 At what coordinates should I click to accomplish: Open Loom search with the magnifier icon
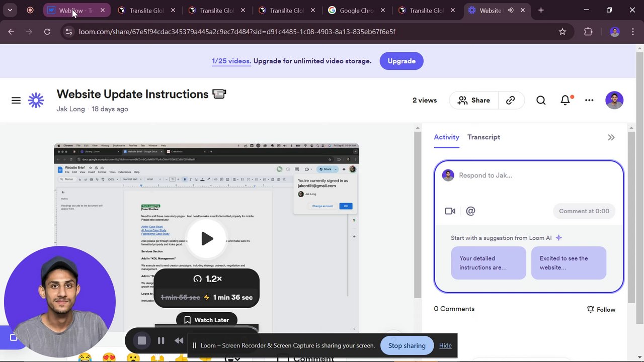coord(541,101)
